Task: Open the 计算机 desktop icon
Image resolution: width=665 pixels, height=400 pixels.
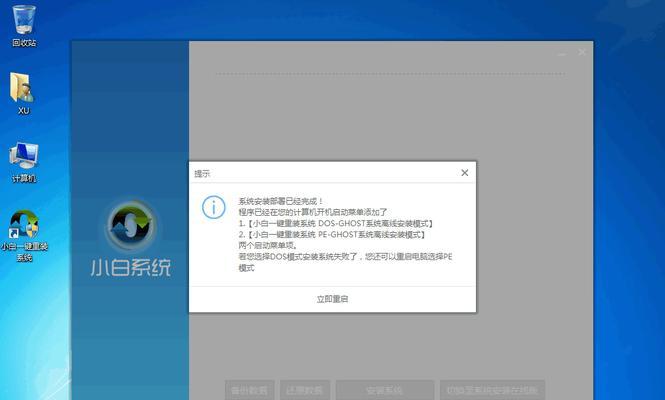Action: pyautogui.click(x=24, y=162)
